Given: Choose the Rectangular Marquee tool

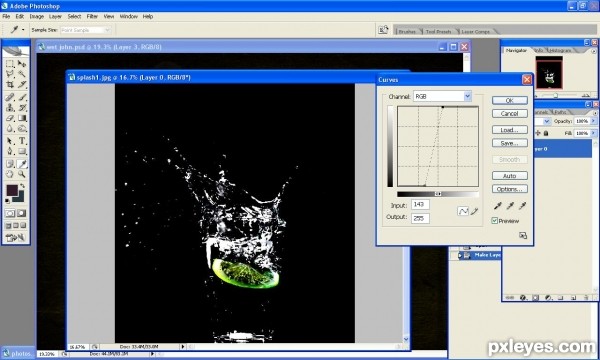Looking at the screenshot, I should 10,64.
